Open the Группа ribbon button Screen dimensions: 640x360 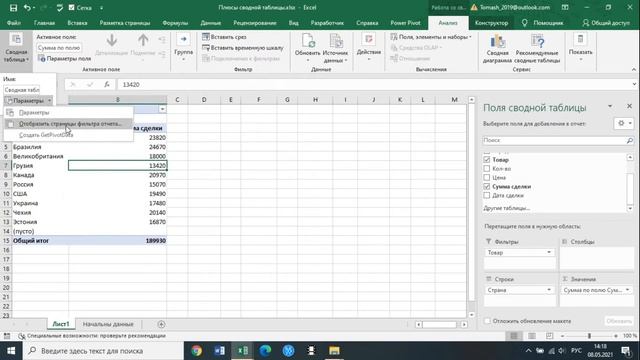[x=183, y=48]
